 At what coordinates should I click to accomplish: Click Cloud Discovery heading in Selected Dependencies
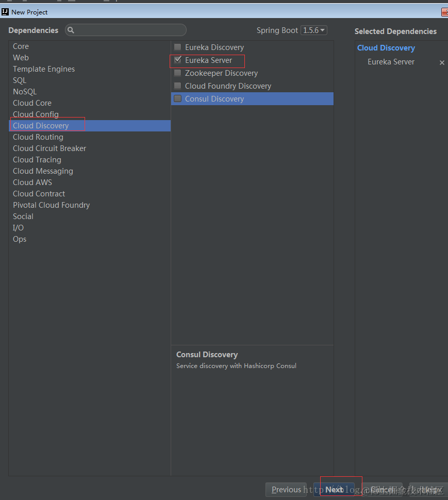click(x=386, y=48)
